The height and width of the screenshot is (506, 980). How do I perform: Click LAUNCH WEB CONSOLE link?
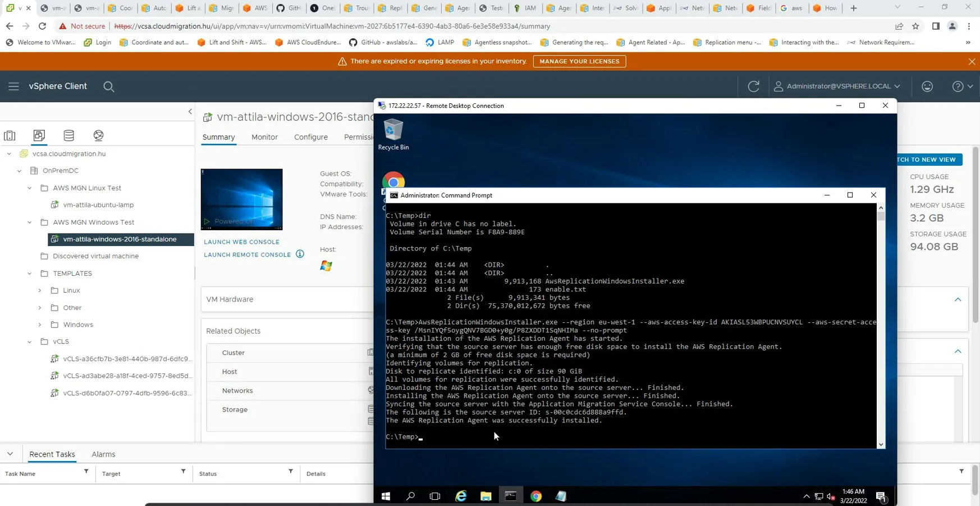point(241,242)
